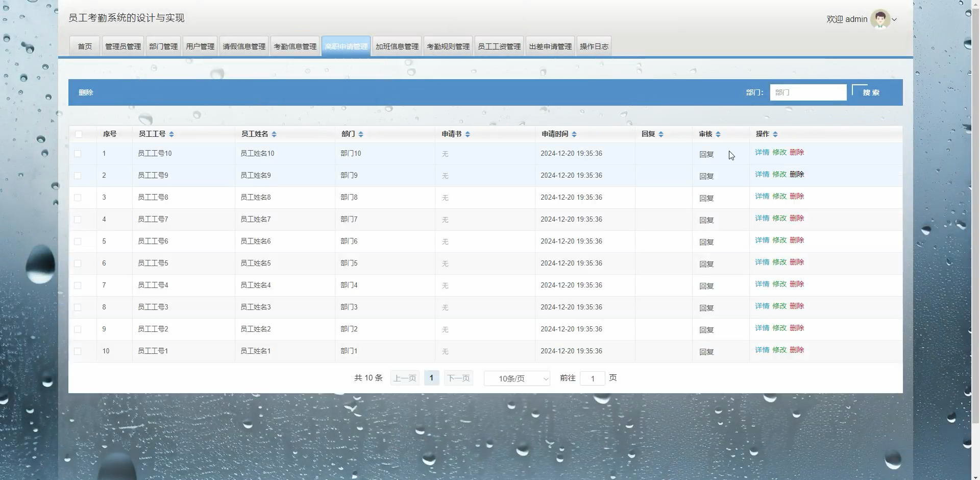
Task: Select the 离职申请管理 tab
Action: (x=346, y=46)
